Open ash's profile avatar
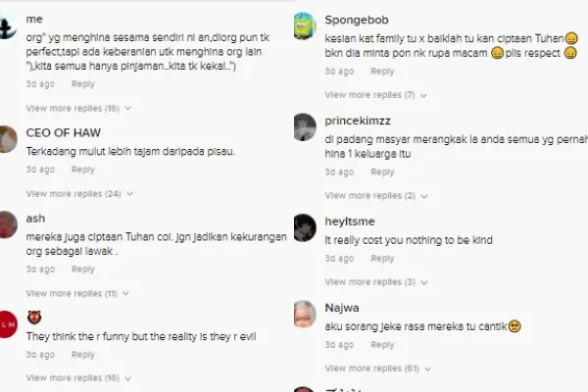 pyautogui.click(x=8, y=224)
